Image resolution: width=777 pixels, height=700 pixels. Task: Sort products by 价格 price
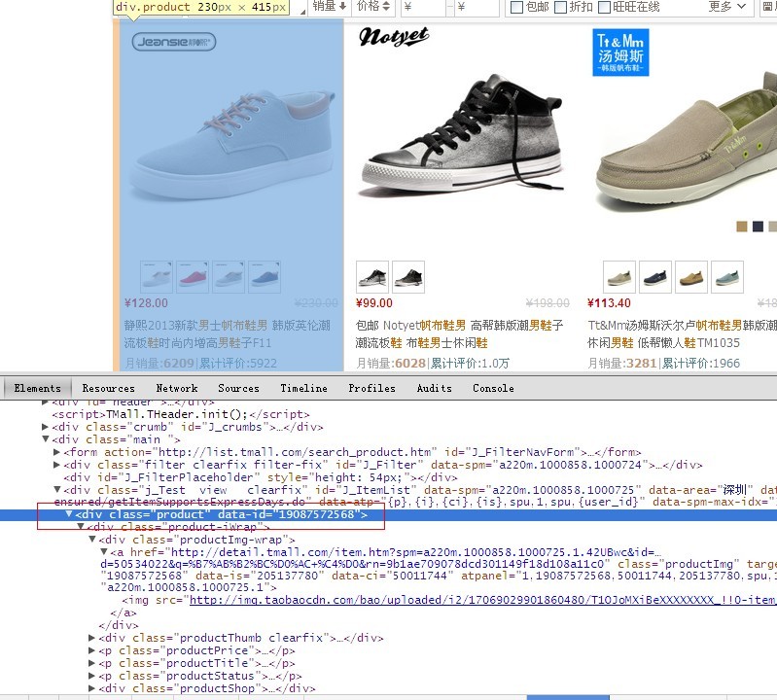[373, 7]
